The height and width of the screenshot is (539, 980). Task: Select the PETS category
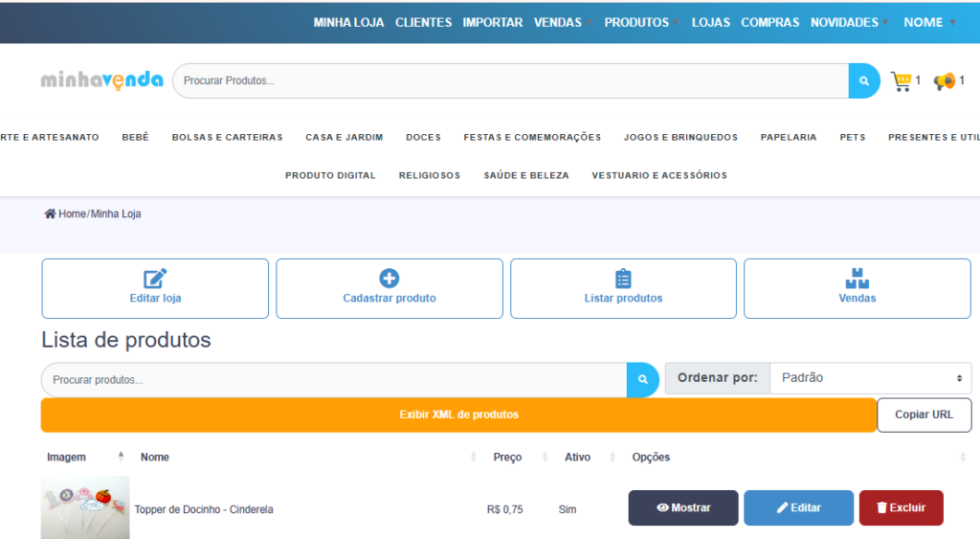tap(853, 137)
